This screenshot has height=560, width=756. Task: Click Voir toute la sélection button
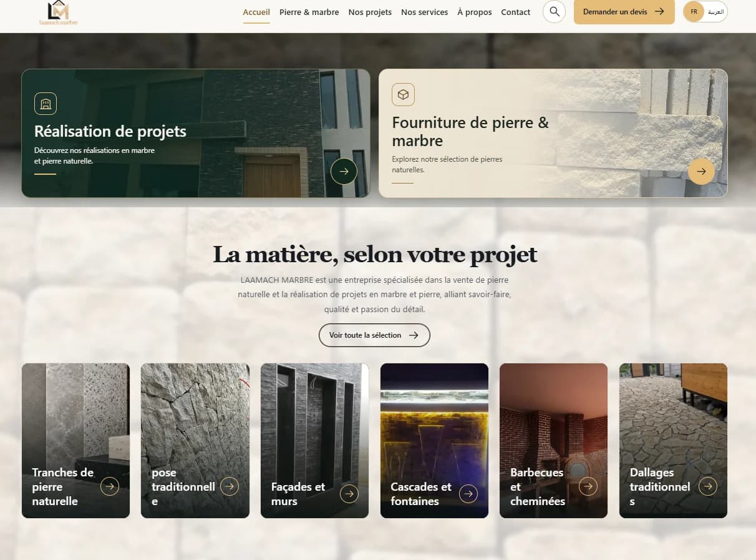tap(374, 335)
